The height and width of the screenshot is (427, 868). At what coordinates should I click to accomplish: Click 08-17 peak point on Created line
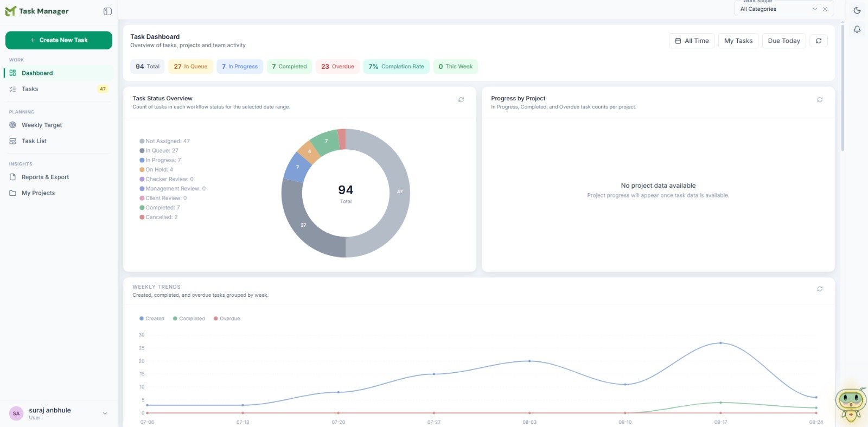(x=720, y=343)
